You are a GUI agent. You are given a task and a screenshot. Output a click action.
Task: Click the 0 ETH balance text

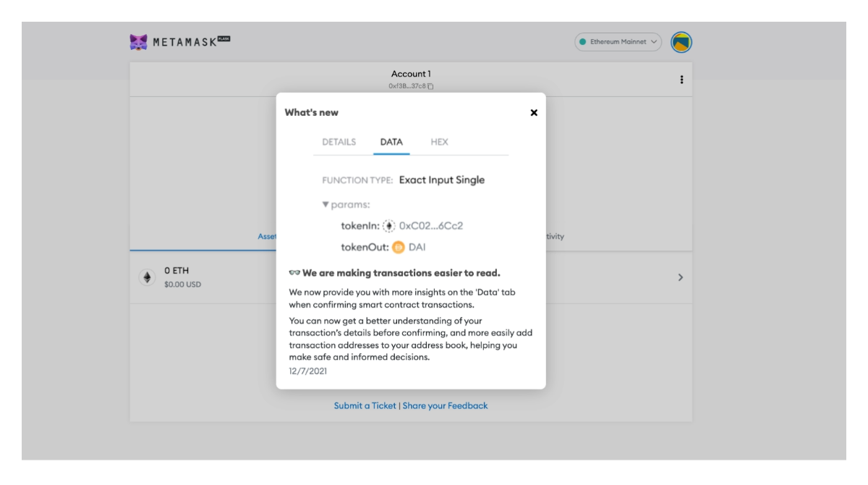176,271
